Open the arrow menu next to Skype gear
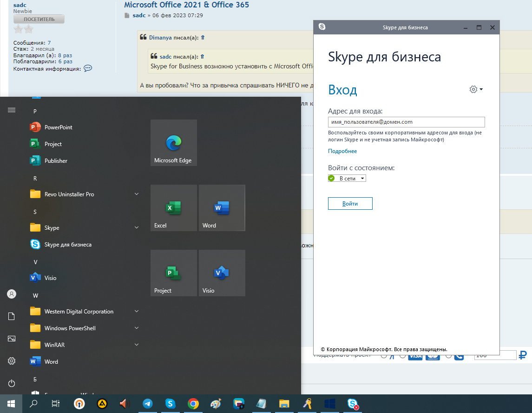The width and height of the screenshot is (532, 413). (x=481, y=89)
